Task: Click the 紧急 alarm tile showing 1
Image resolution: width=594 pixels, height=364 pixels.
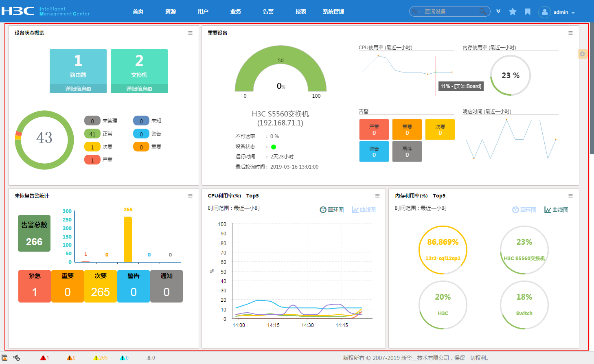Action: coord(35,286)
